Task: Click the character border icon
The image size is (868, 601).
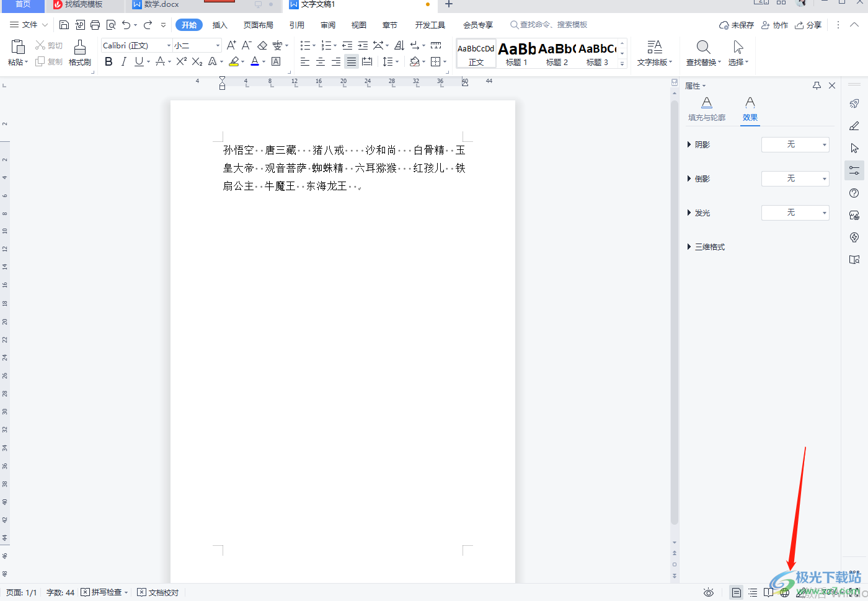Action: pyautogui.click(x=276, y=61)
